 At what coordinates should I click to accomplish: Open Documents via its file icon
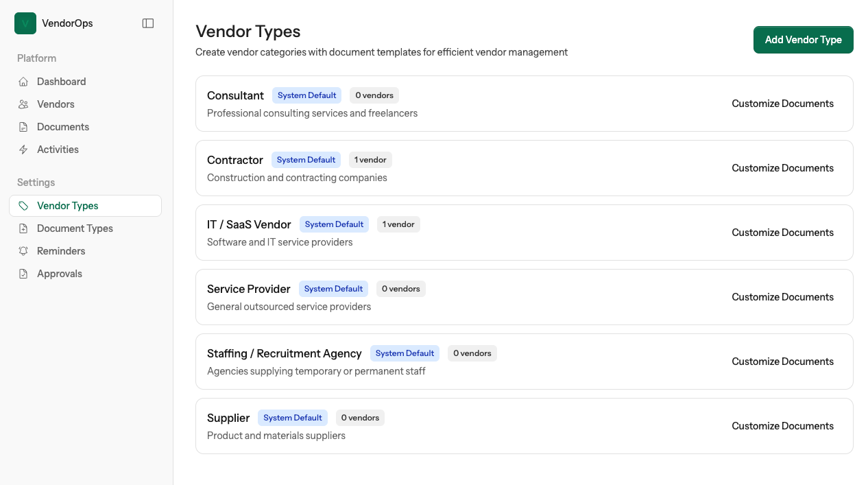(23, 126)
